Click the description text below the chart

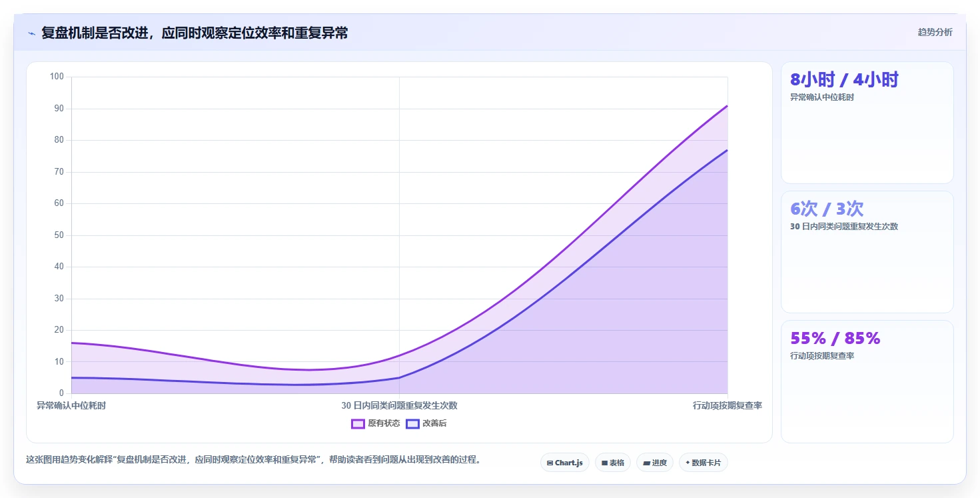(253, 459)
